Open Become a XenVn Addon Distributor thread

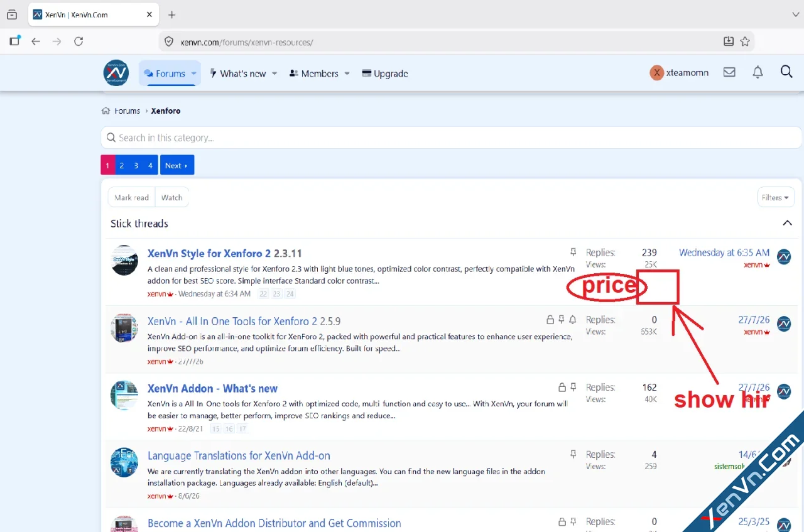coord(274,523)
